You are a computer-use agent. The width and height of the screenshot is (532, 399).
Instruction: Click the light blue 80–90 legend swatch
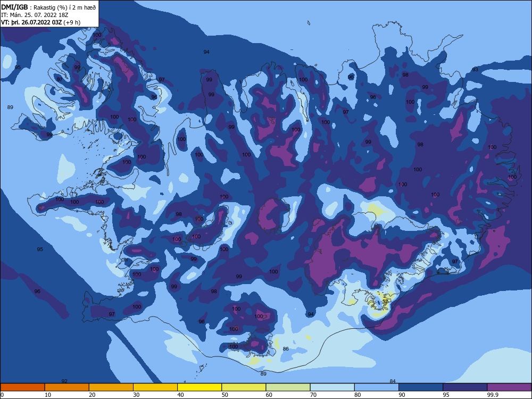pos(377,387)
